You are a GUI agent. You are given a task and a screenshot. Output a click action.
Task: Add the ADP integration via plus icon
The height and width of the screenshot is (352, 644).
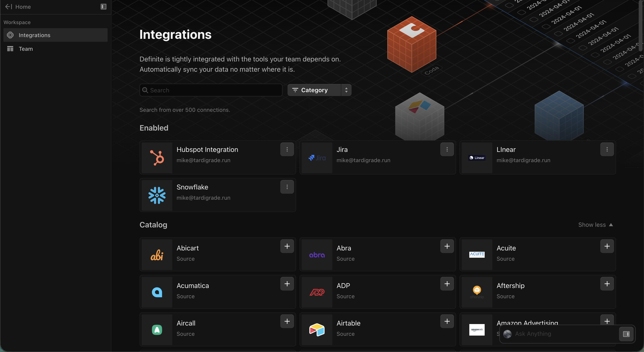pyautogui.click(x=447, y=284)
